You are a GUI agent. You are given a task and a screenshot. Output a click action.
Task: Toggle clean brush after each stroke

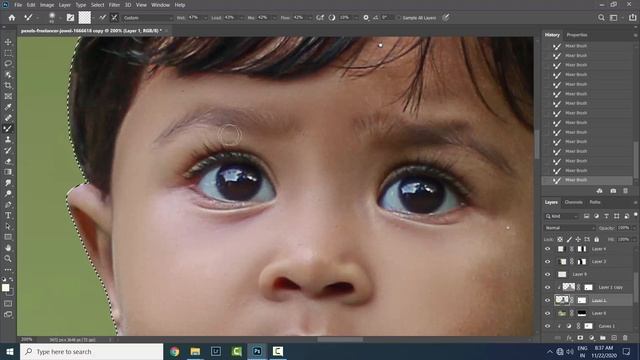[x=114, y=18]
